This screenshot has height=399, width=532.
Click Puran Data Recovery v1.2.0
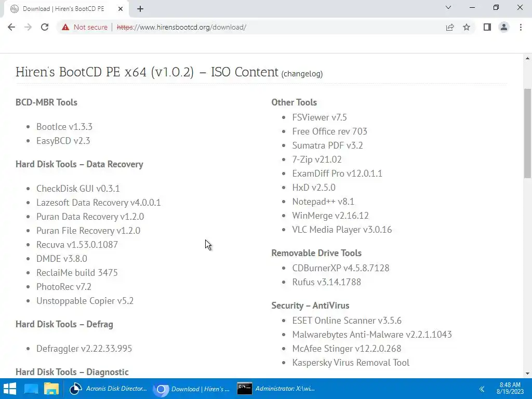pos(90,217)
